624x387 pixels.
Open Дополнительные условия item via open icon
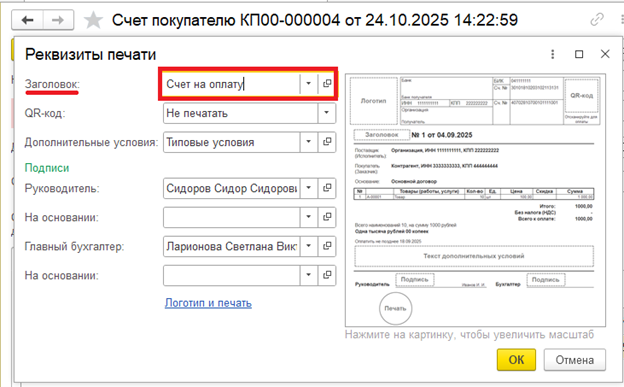point(327,142)
